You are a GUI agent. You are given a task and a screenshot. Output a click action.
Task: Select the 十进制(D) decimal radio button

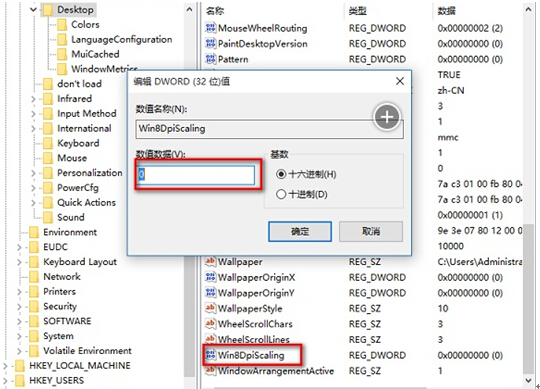pos(281,194)
